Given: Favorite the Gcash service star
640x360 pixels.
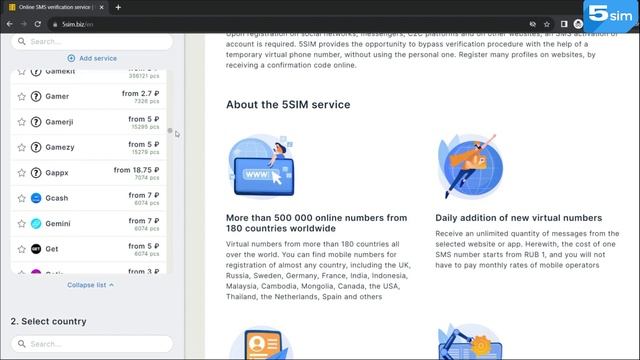Looking at the screenshot, I should click(x=21, y=198).
